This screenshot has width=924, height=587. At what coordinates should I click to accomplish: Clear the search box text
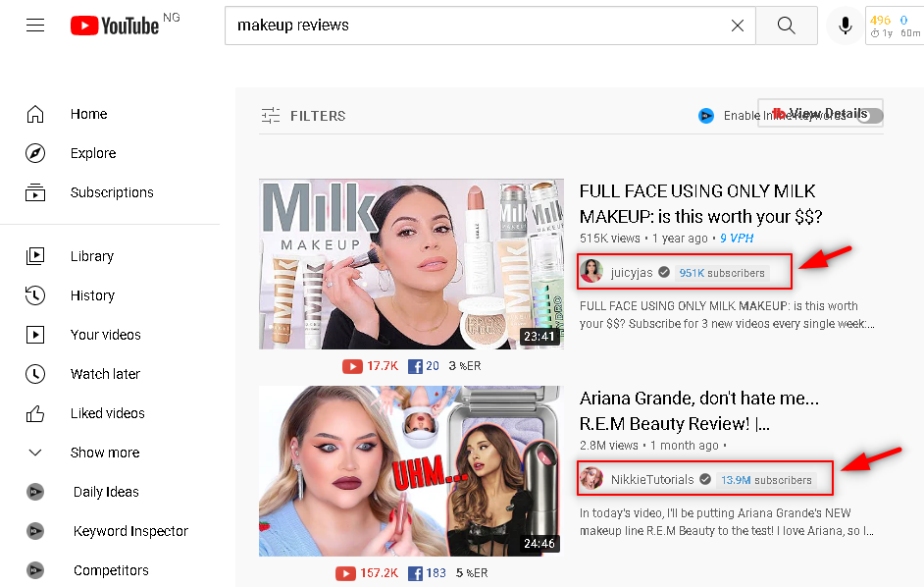click(738, 26)
